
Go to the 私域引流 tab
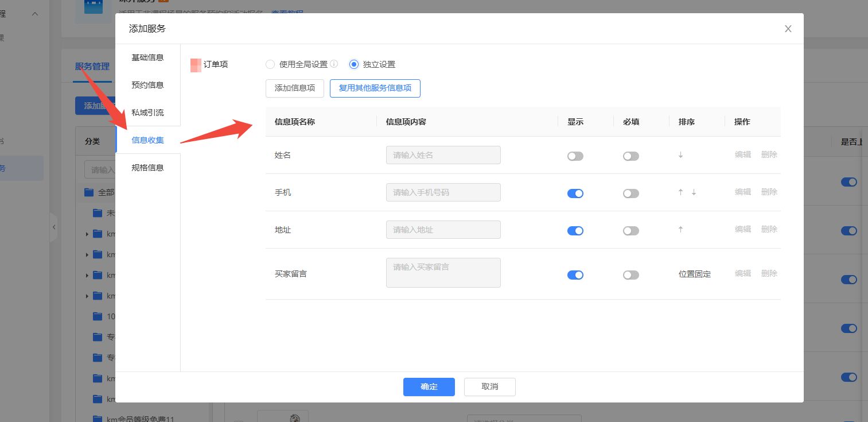(x=147, y=113)
